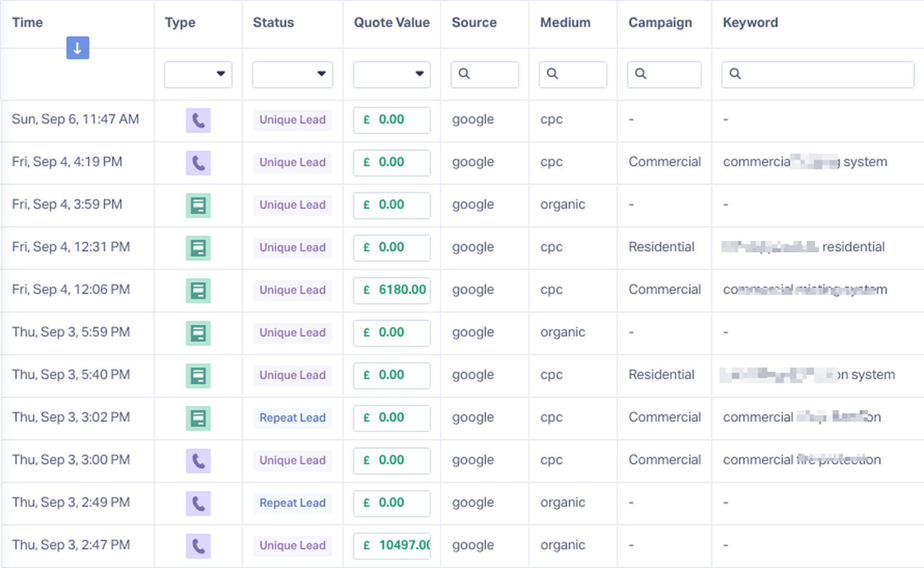The image size is (924, 568).
Task: Open the phone call icon for Sun, Sep 6, 11:47 AM
Action: click(x=198, y=120)
